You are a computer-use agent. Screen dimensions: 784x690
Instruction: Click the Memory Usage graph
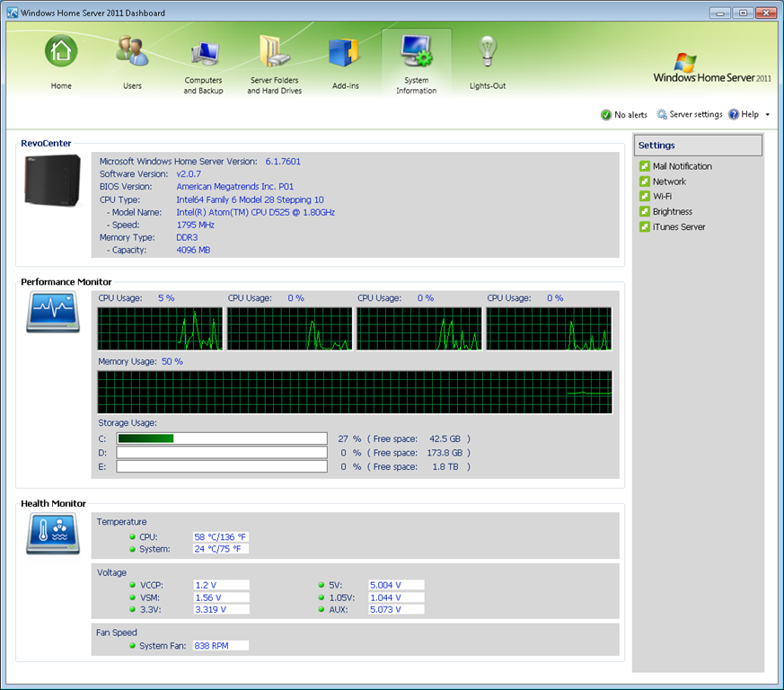[x=355, y=393]
